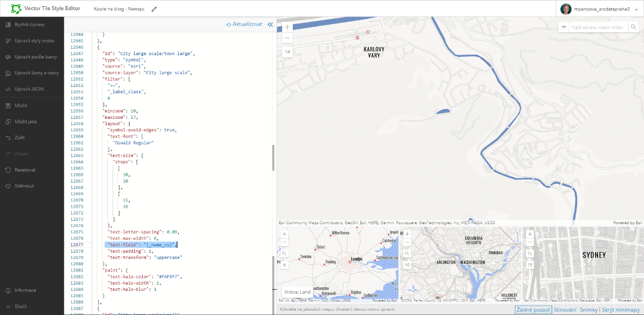Viewport: 644px width, 315px height.
Task: Click the JSON editor vertical scrollbar
Action: tap(274, 157)
